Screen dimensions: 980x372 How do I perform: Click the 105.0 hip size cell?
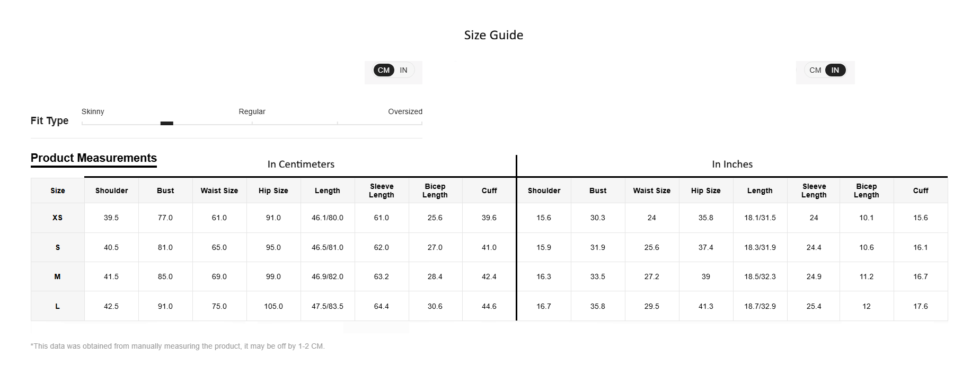(273, 306)
